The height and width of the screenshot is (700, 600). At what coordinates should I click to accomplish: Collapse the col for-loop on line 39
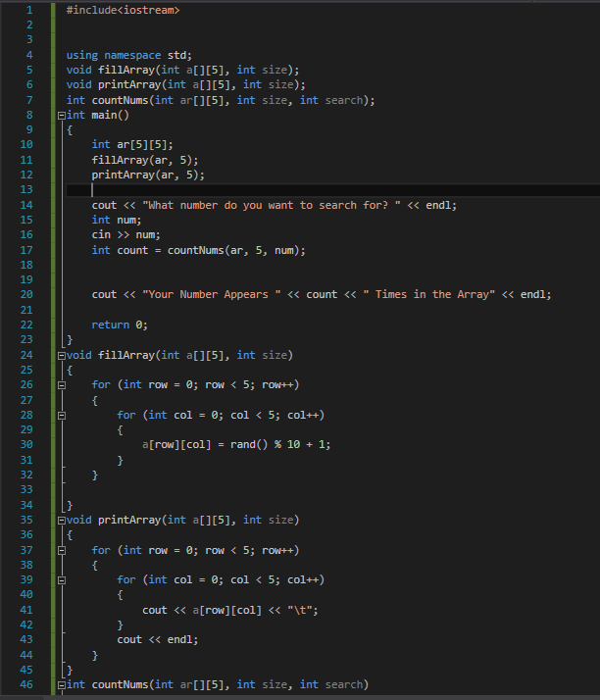coord(62,580)
